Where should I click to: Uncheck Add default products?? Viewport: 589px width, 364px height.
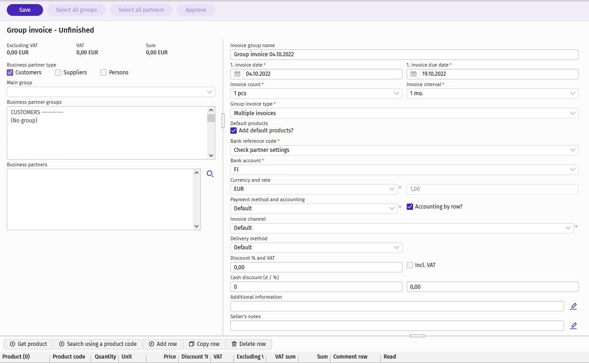coord(234,131)
